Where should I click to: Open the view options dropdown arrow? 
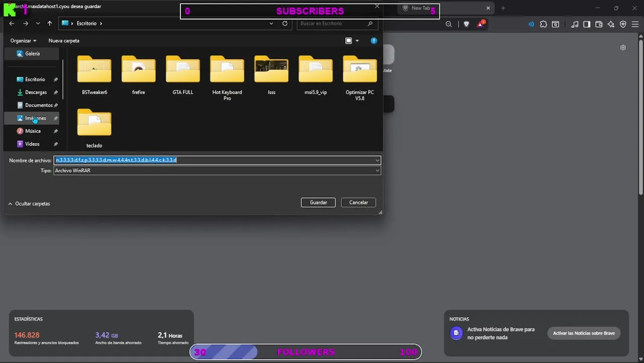[x=357, y=40]
